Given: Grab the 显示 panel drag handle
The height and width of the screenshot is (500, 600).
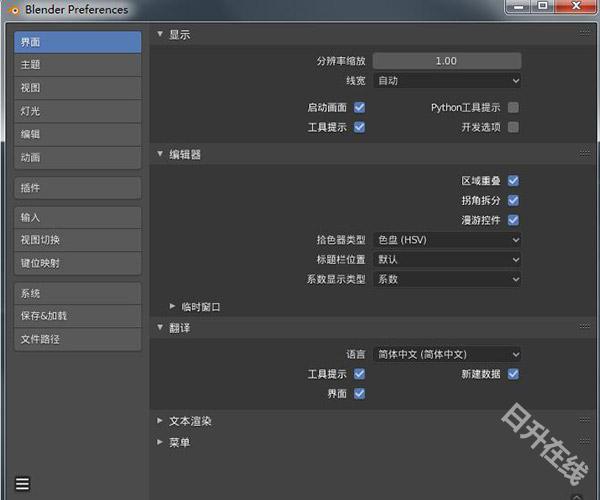Looking at the screenshot, I should (585, 33).
